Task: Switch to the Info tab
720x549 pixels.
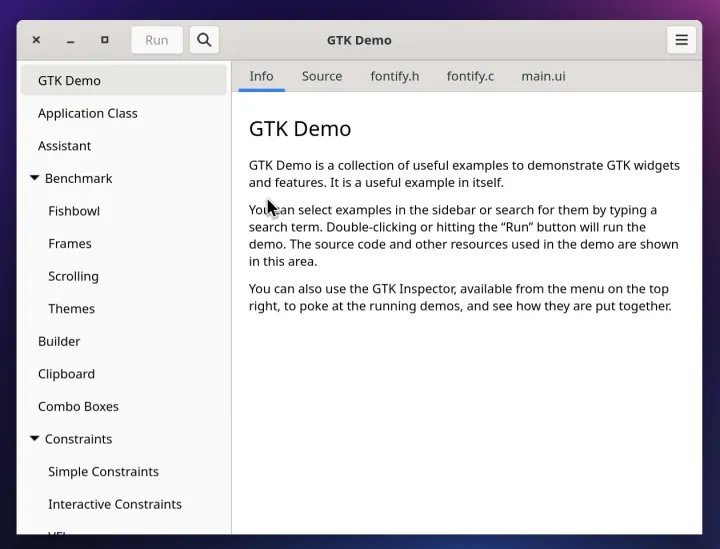Action: pyautogui.click(x=261, y=76)
